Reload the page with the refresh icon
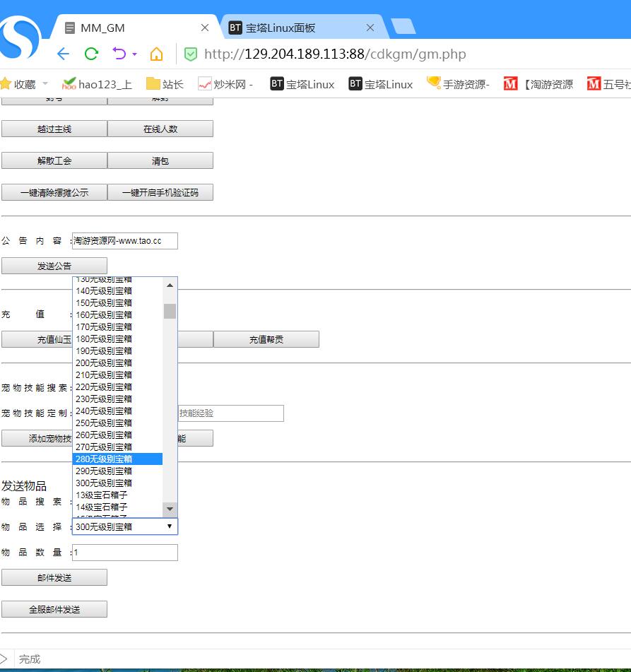 click(x=91, y=54)
